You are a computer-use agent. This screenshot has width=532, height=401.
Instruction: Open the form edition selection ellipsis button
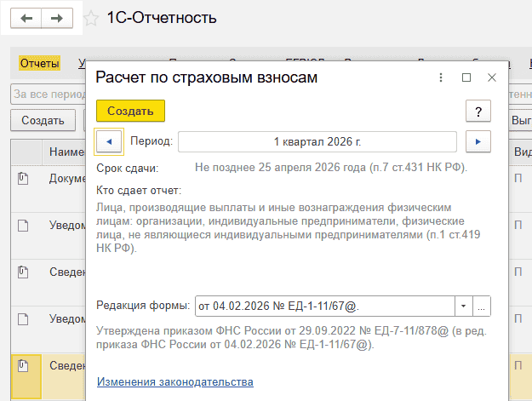(x=482, y=305)
